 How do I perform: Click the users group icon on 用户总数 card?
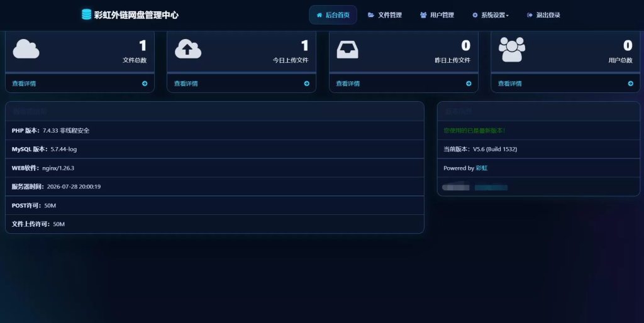[512, 49]
